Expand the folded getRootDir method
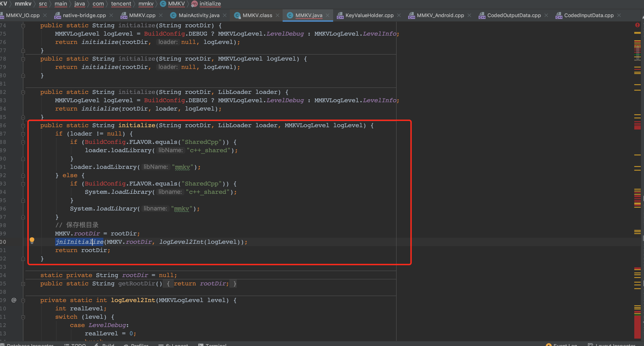644x346 pixels. click(x=23, y=284)
